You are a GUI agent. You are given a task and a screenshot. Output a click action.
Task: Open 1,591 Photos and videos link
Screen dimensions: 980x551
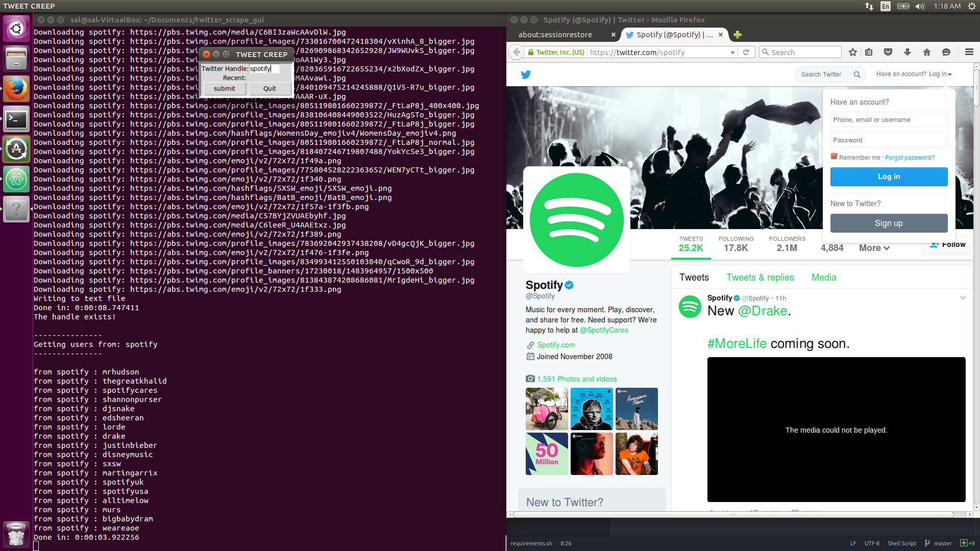tap(577, 379)
